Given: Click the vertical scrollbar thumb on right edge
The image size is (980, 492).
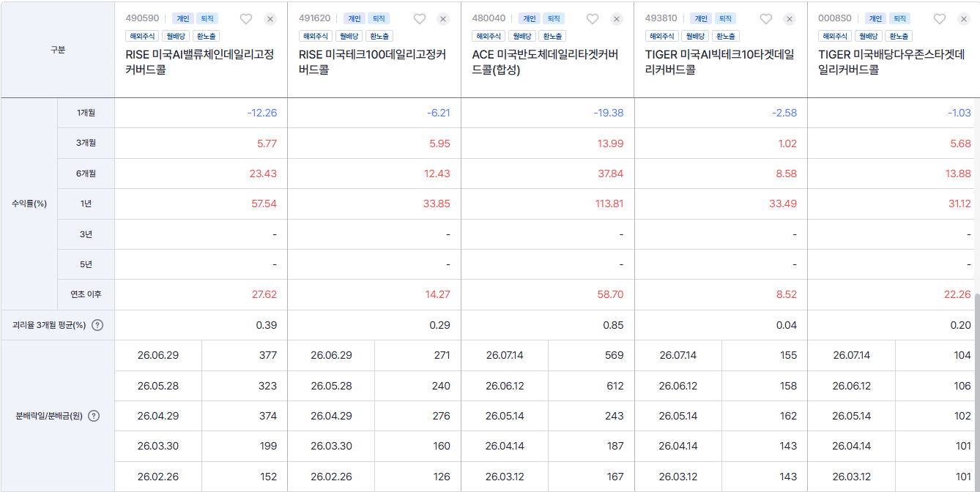Looking at the screenshot, I should 976,392.
